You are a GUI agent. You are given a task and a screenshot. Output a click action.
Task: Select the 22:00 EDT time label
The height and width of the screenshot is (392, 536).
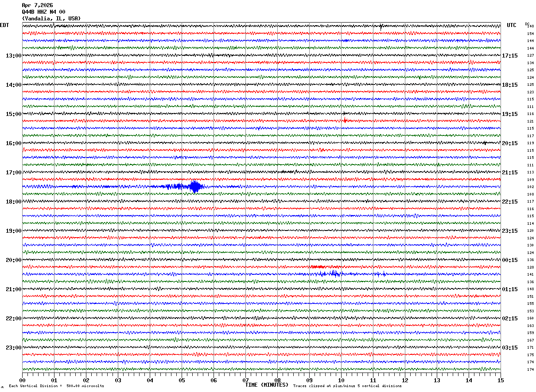[x=13, y=319]
